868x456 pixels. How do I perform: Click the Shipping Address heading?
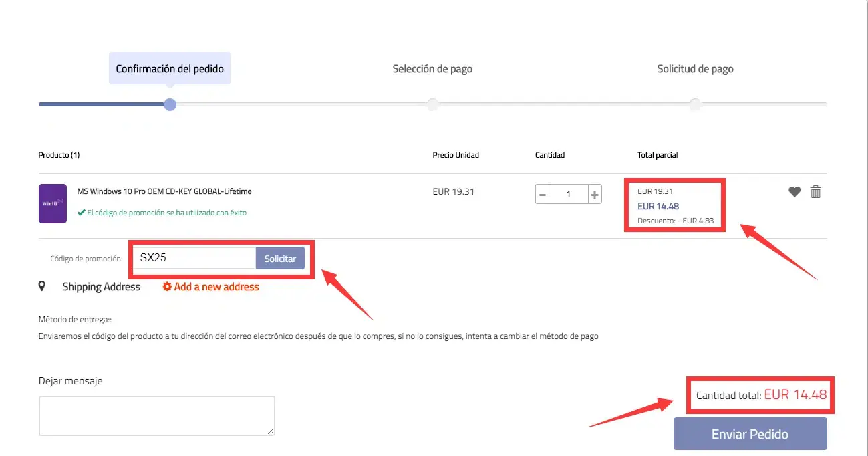pyautogui.click(x=102, y=287)
